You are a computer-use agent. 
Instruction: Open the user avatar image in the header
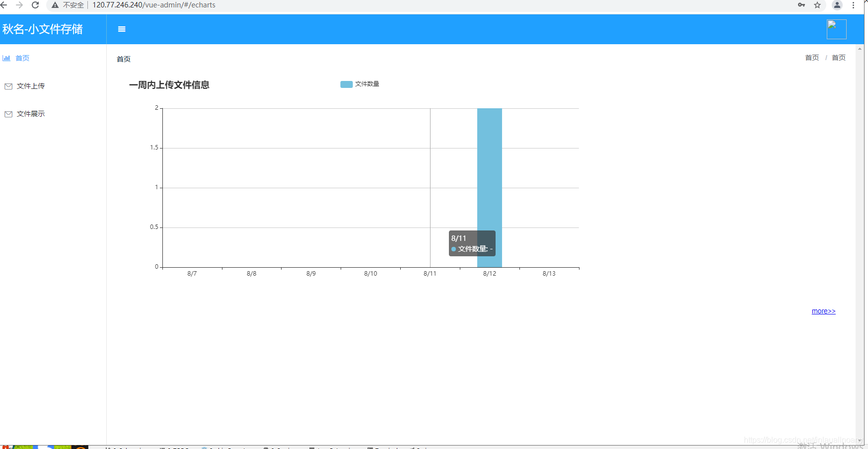[x=836, y=29]
